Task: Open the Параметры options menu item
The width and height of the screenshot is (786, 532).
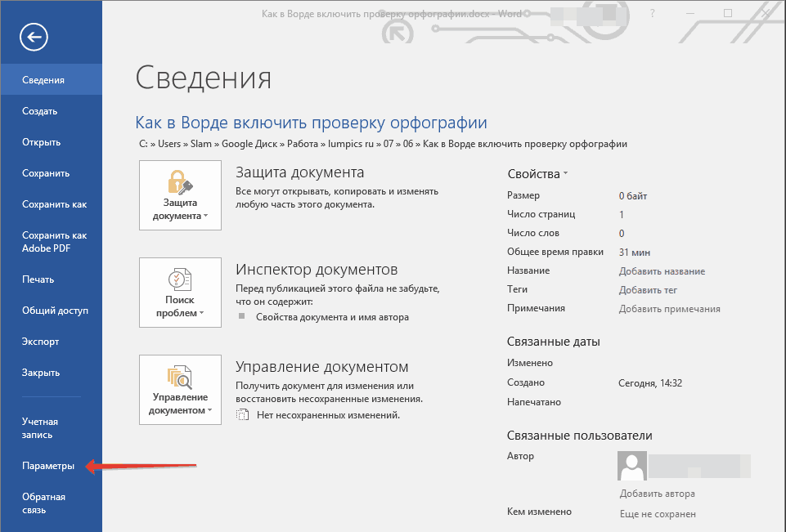Action: tap(48, 466)
